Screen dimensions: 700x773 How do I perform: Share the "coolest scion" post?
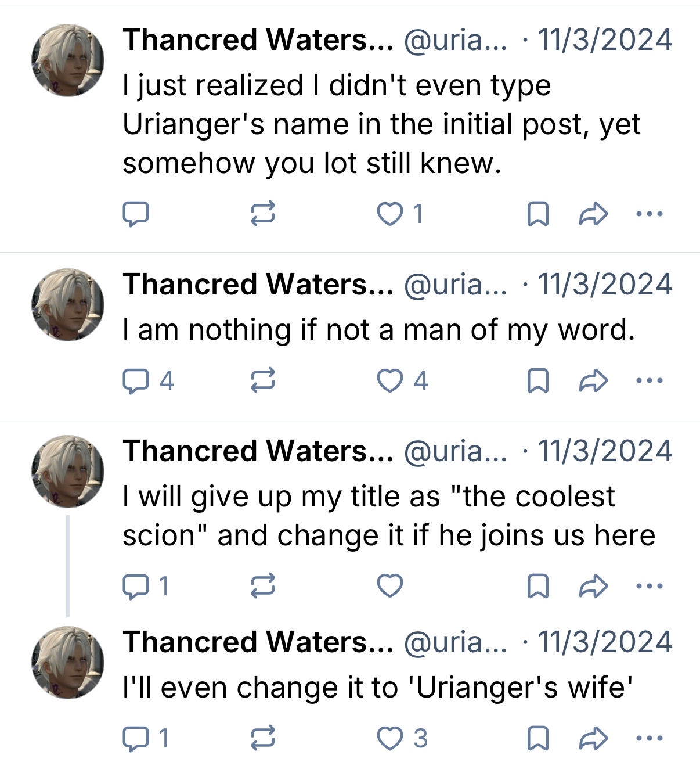pos(593,586)
